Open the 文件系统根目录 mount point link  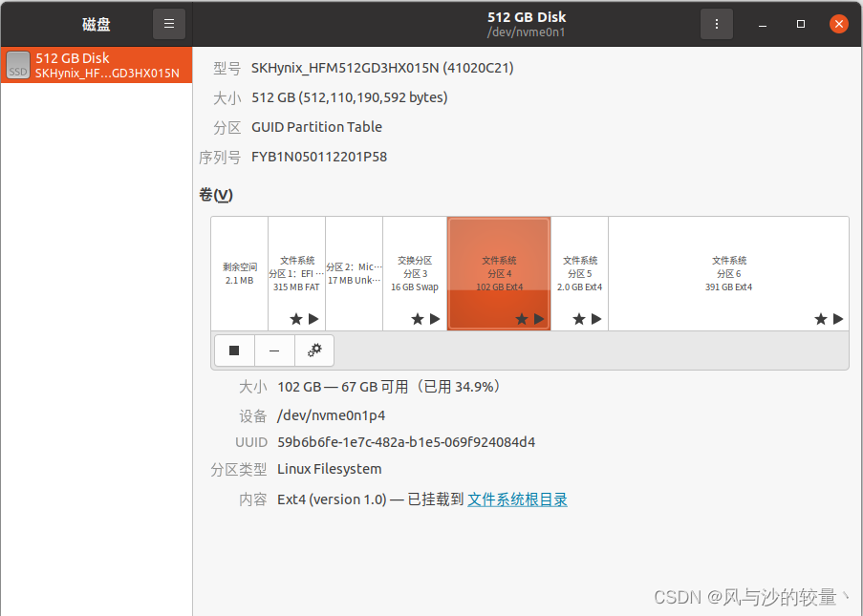(x=517, y=499)
